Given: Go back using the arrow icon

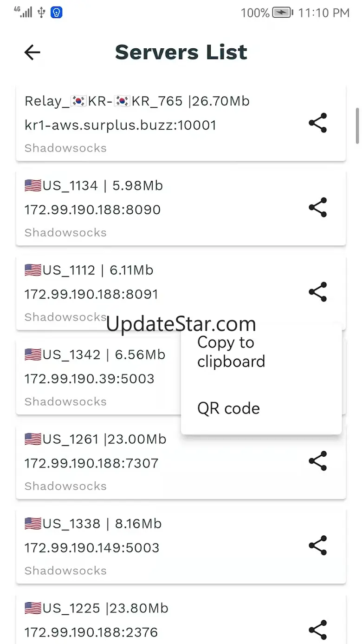Looking at the screenshot, I should (x=32, y=53).
